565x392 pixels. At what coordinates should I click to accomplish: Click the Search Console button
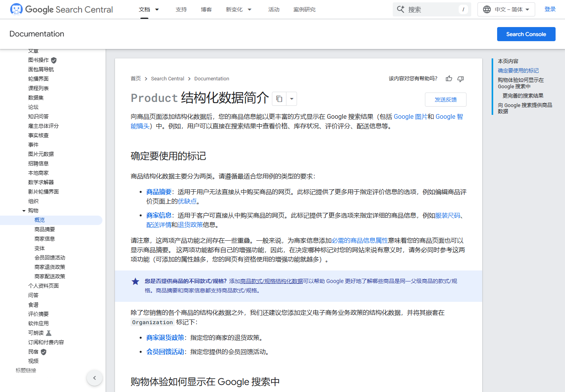[526, 34]
